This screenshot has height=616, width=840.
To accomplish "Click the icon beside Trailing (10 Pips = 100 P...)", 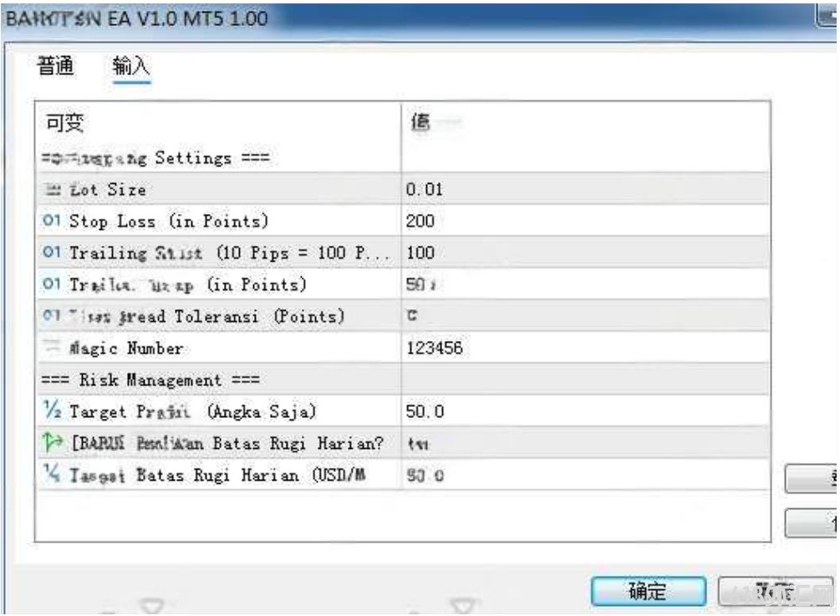I will [x=52, y=252].
